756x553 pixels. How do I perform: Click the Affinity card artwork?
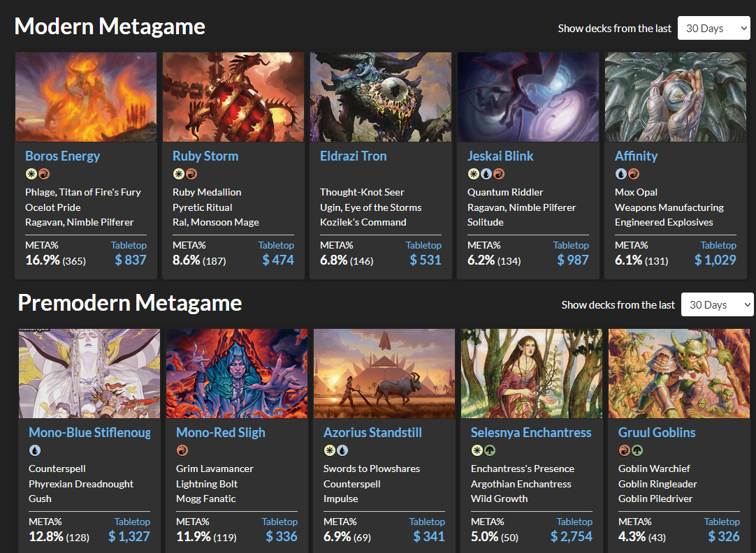[x=676, y=97]
